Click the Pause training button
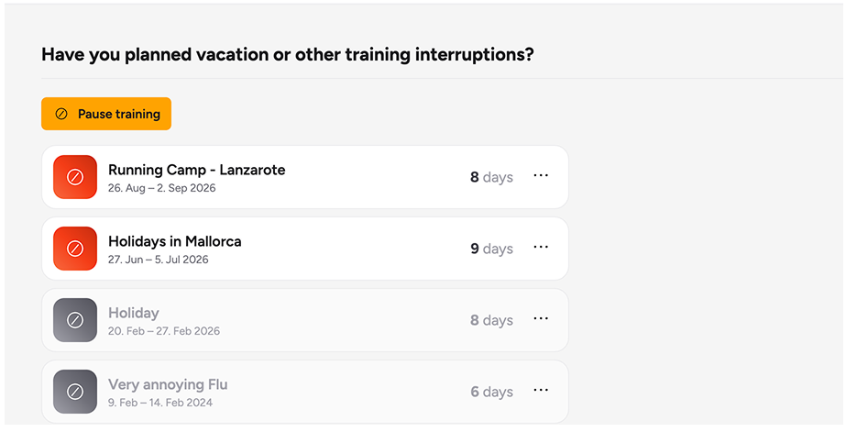Viewport: 868px width, 432px height. 106,114
